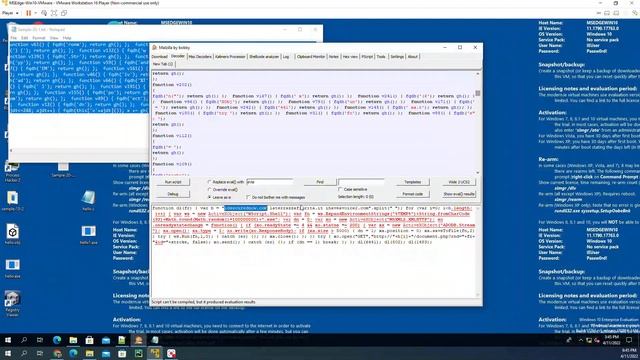Focus the Find text input field
This screenshot has height=360, width=640.
[x=361, y=182]
